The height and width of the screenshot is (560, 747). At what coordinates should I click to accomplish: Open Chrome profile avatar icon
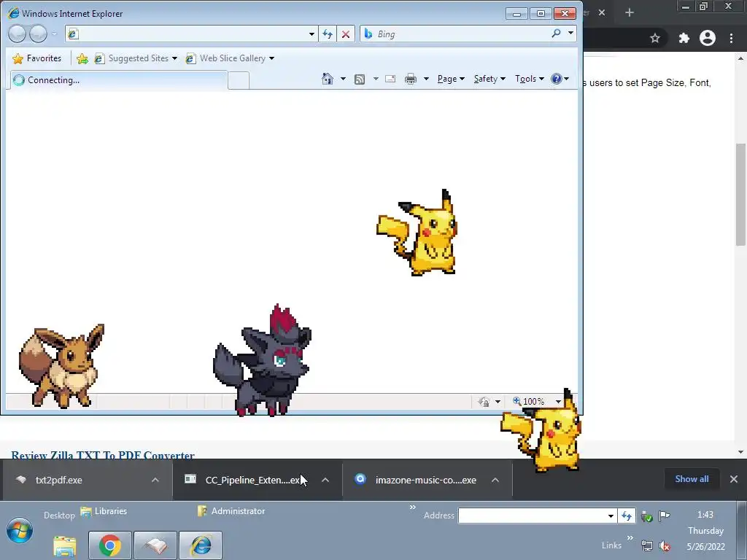tap(708, 38)
